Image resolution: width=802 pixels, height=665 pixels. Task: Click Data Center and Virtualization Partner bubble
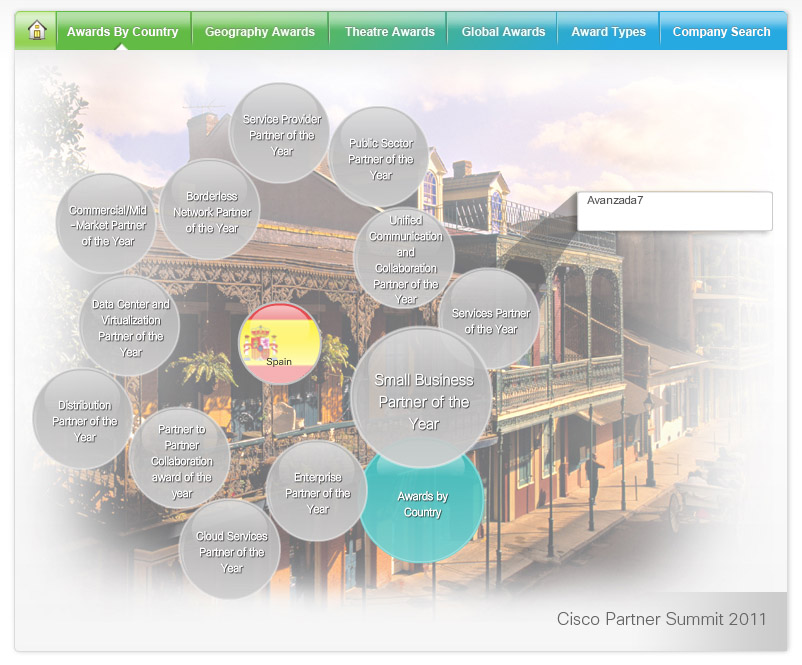130,327
